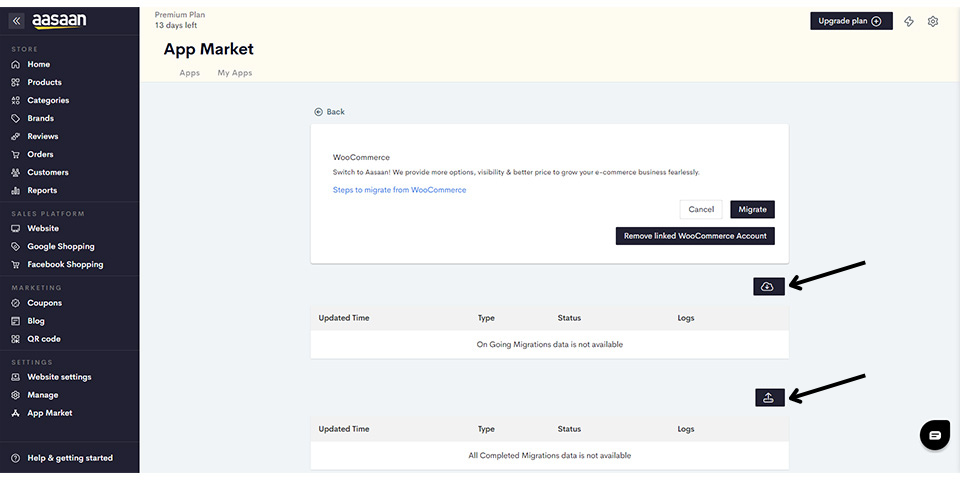Click the Blog icon in sidebar
The height and width of the screenshot is (480, 960).
[x=16, y=321]
